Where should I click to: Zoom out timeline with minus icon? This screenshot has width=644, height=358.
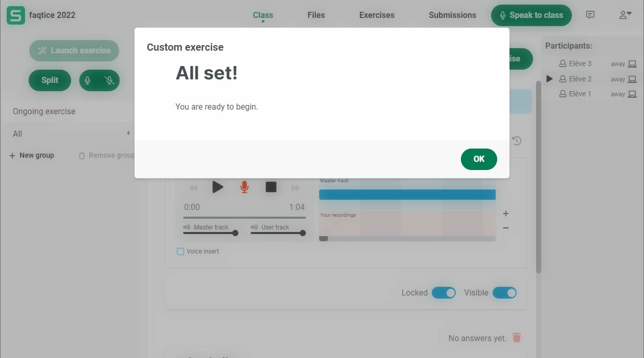(505, 228)
